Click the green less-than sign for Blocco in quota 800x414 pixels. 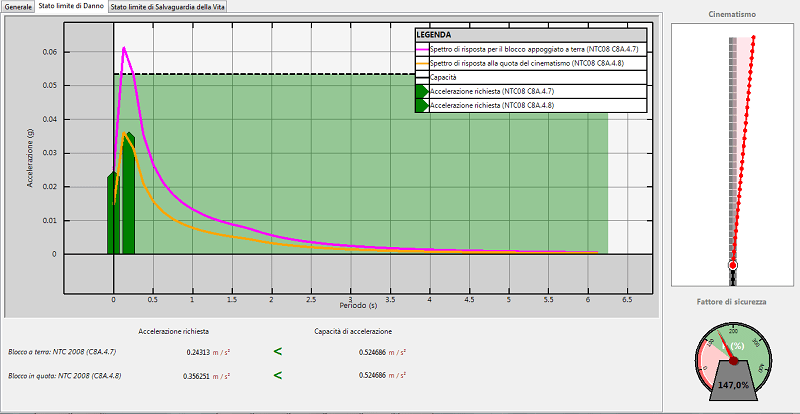(x=278, y=375)
